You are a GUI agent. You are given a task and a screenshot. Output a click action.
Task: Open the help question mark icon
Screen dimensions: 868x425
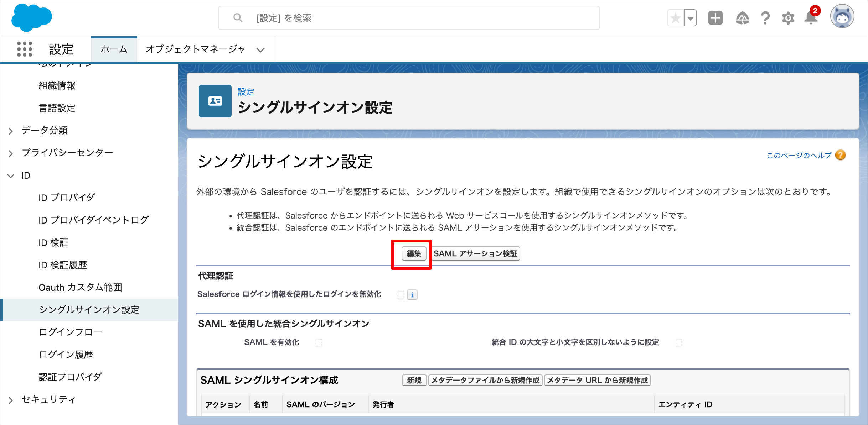pyautogui.click(x=765, y=18)
